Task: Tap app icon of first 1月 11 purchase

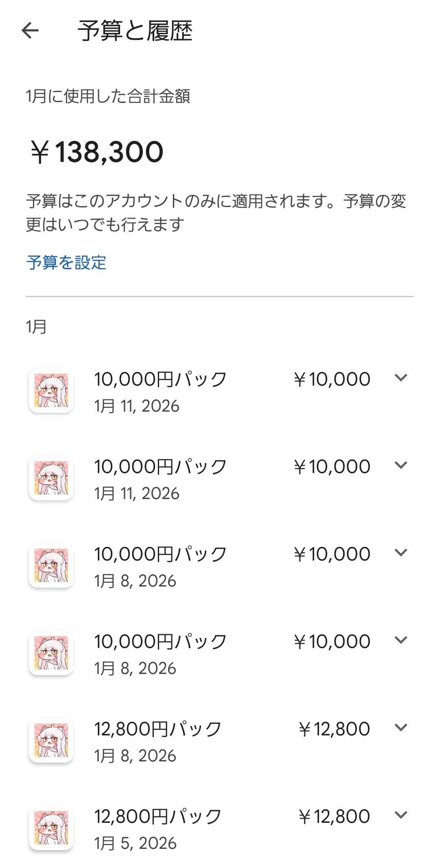Action: click(51, 390)
